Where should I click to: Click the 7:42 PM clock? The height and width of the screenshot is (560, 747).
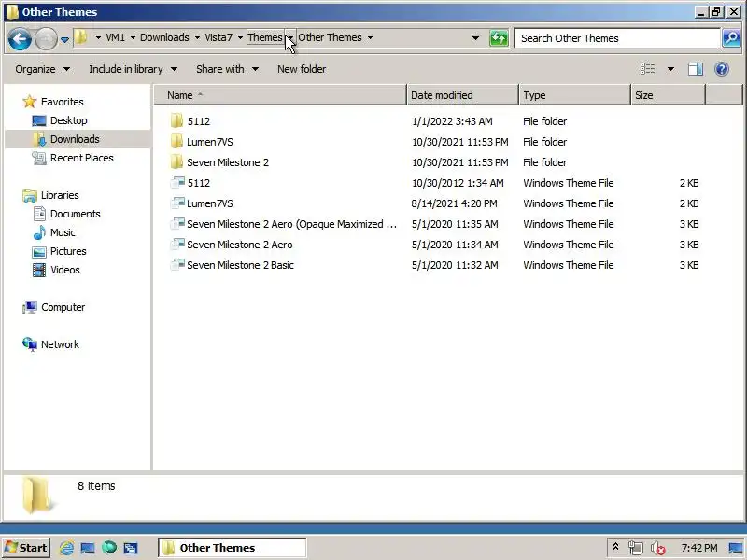tap(698, 548)
